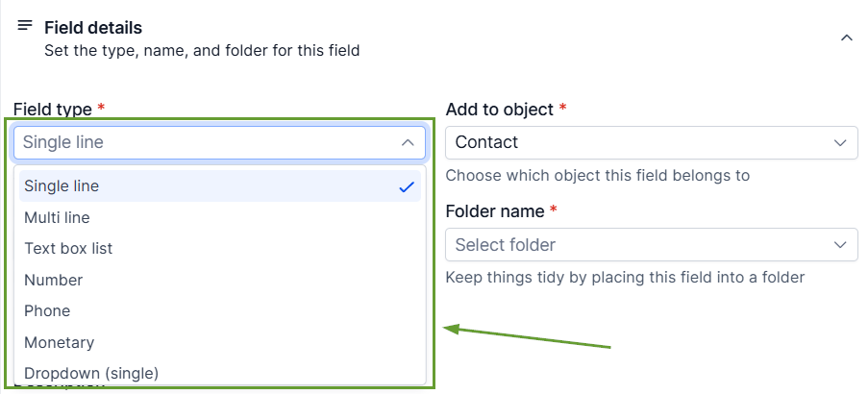Click the Add to object label
This screenshot has width=868, height=394.
[500, 110]
